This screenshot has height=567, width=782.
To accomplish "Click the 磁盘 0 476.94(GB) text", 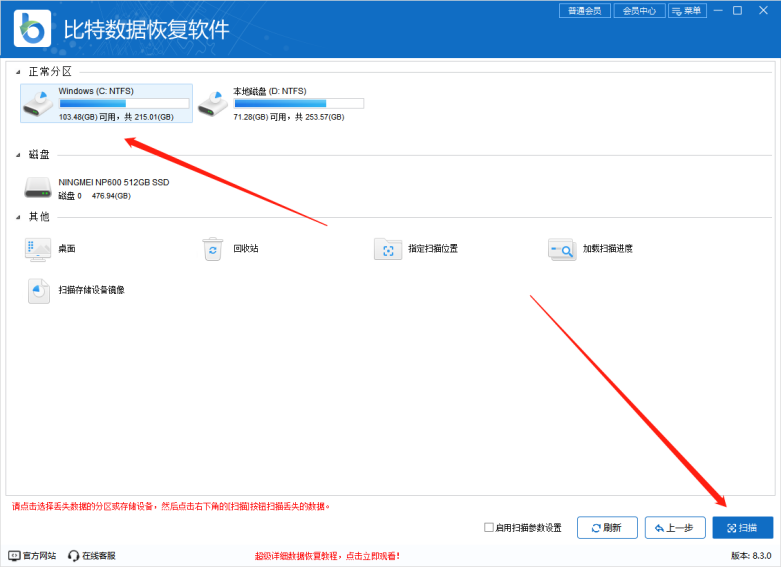I will coord(95,196).
